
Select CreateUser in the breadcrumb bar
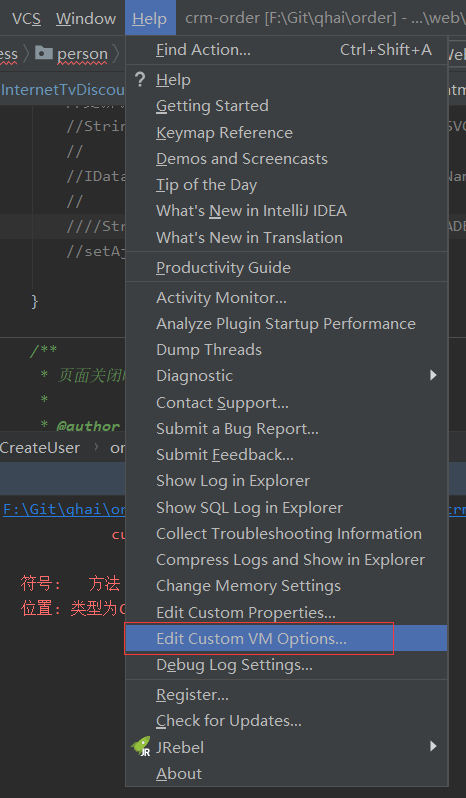(x=40, y=448)
